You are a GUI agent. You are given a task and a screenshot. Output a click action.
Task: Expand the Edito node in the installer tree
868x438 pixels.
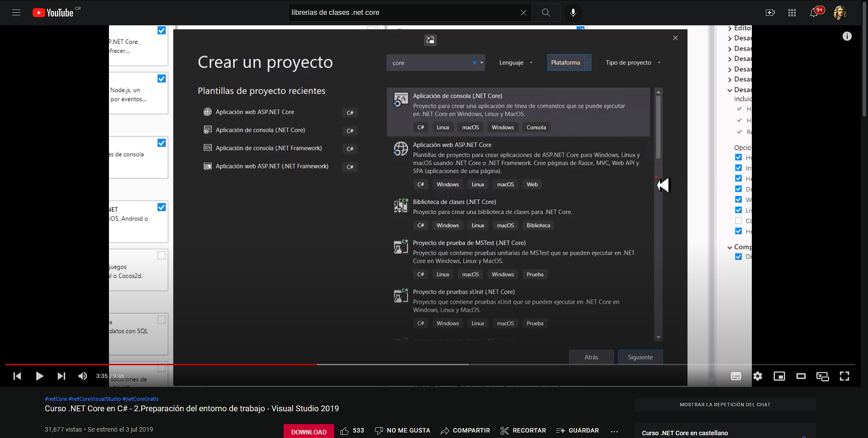730,28
